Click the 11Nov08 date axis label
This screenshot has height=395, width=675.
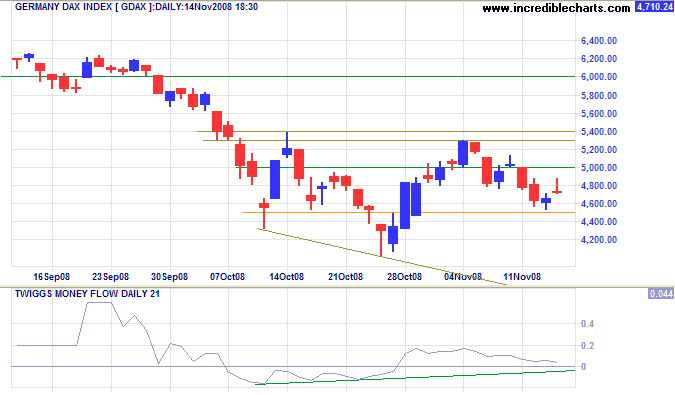pyautogui.click(x=522, y=277)
